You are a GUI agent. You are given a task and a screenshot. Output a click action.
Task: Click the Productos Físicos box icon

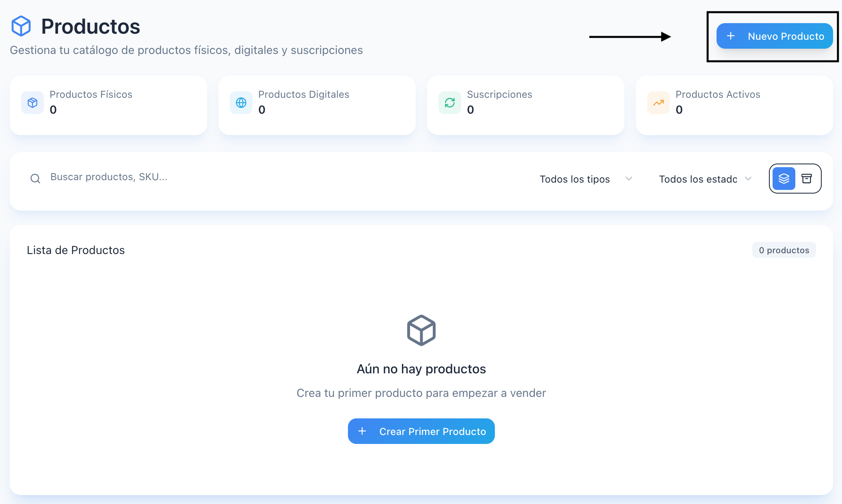tap(32, 103)
